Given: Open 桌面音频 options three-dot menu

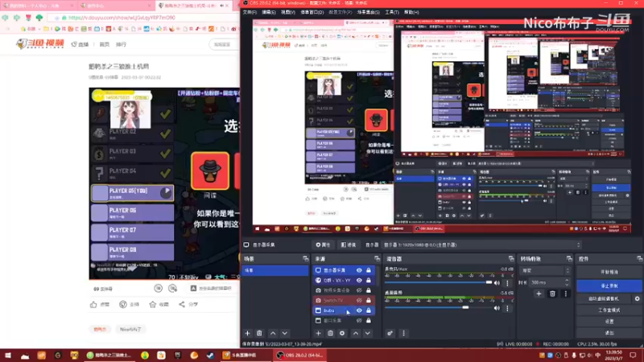Looking at the screenshot, I should (x=507, y=308).
